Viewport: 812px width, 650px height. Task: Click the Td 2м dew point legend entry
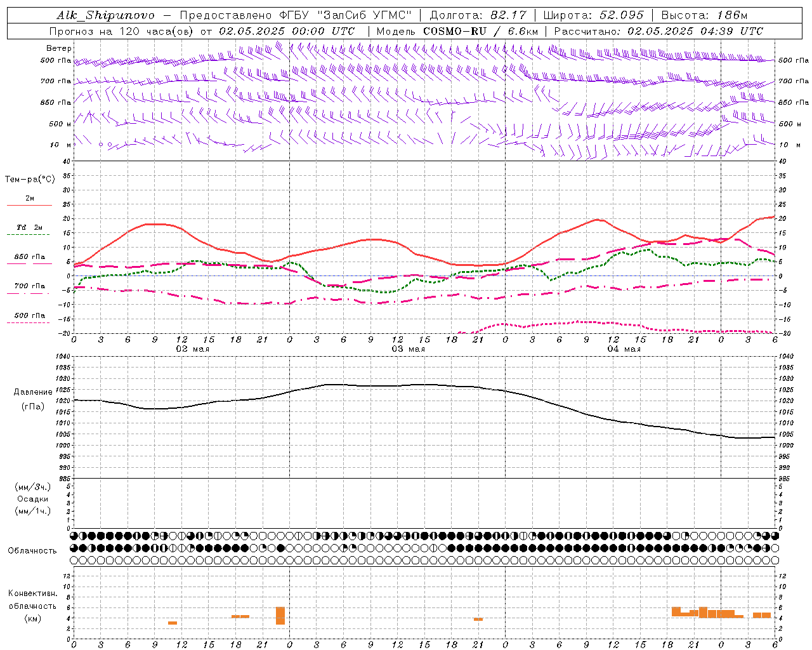(29, 227)
